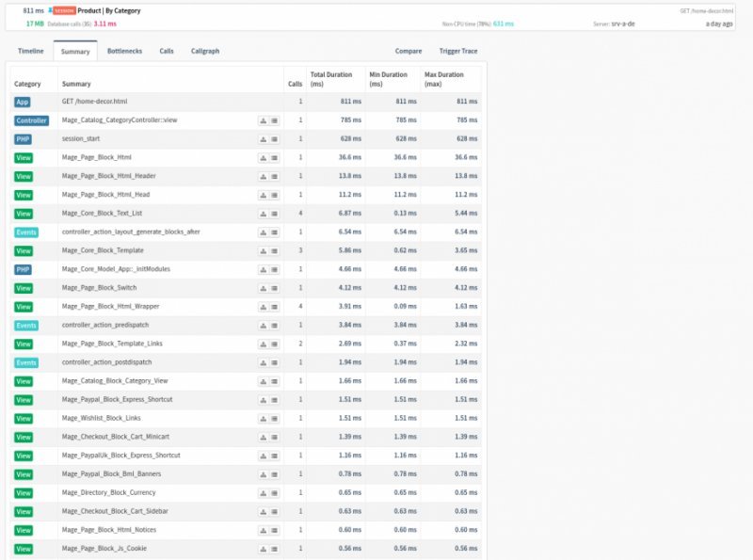
Task: Select the Calls tab
Action: pyautogui.click(x=167, y=51)
